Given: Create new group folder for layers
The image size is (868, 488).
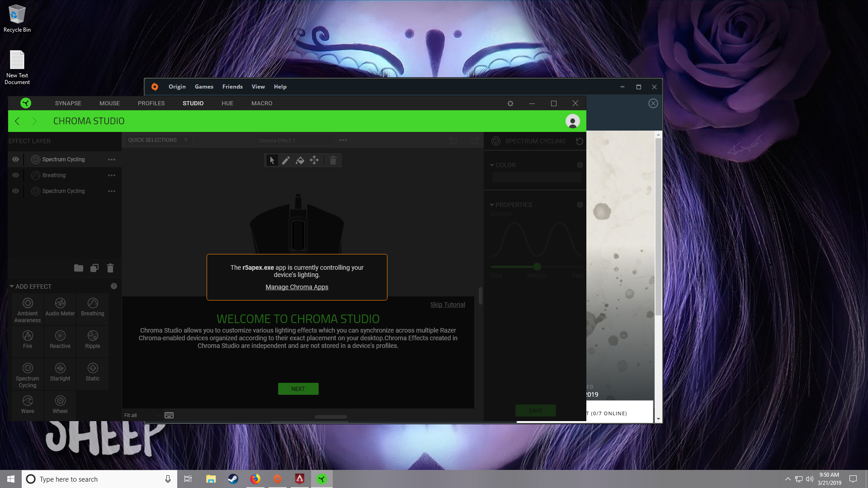Looking at the screenshot, I should pyautogui.click(x=79, y=268).
